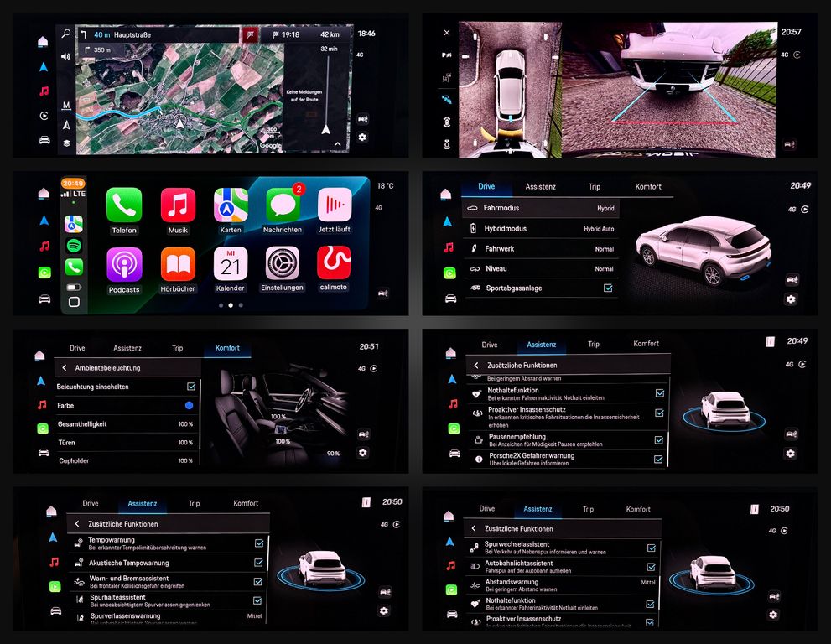Screen dimensions: 831x644
Task: Tap the arrival info 19:18 42 km
Action: click(306, 34)
